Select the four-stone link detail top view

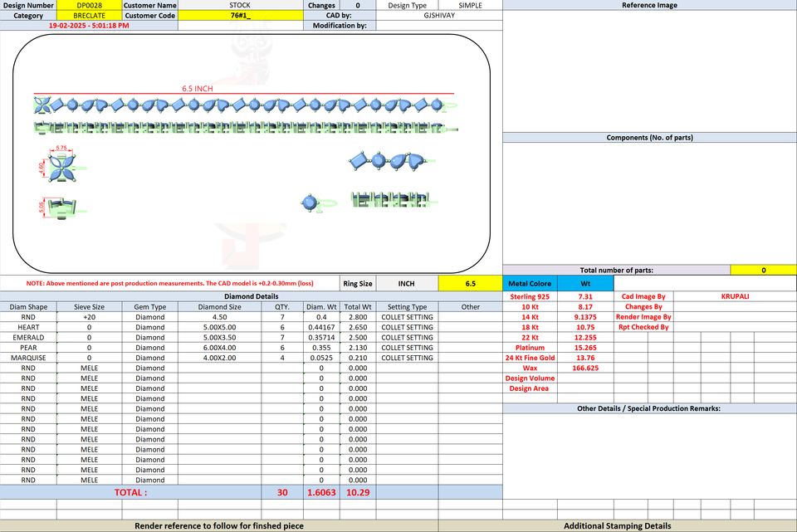point(391,161)
